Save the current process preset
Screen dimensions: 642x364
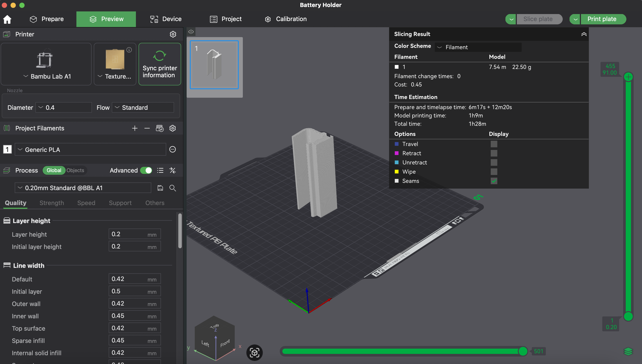click(160, 188)
